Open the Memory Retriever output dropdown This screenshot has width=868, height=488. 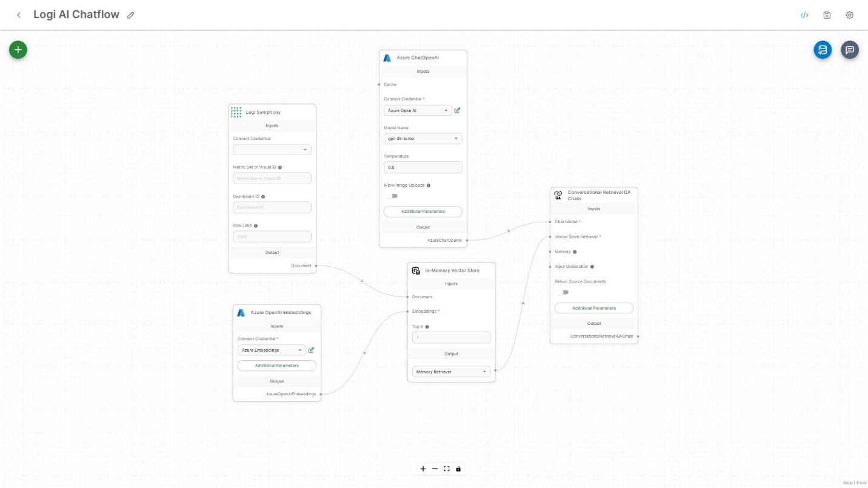[x=451, y=372]
